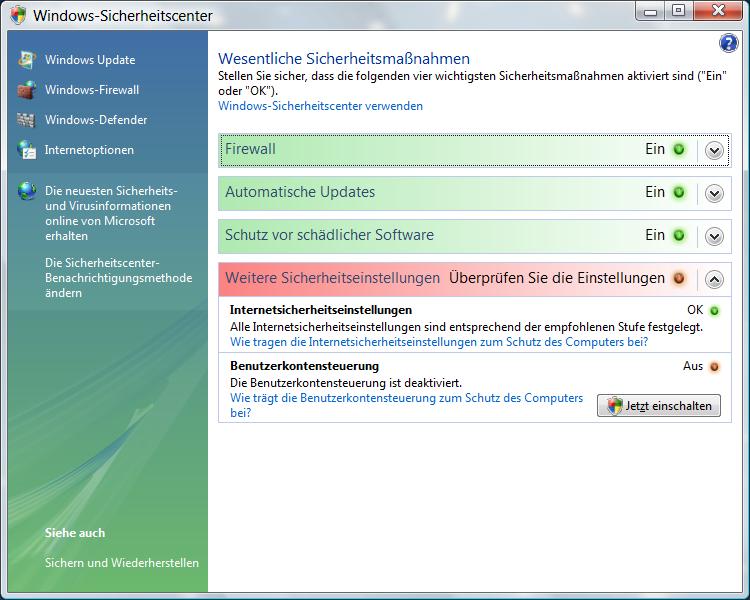Open Windows-Defender from the sidebar
Viewport: 750px width, 600px height.
pos(96,120)
